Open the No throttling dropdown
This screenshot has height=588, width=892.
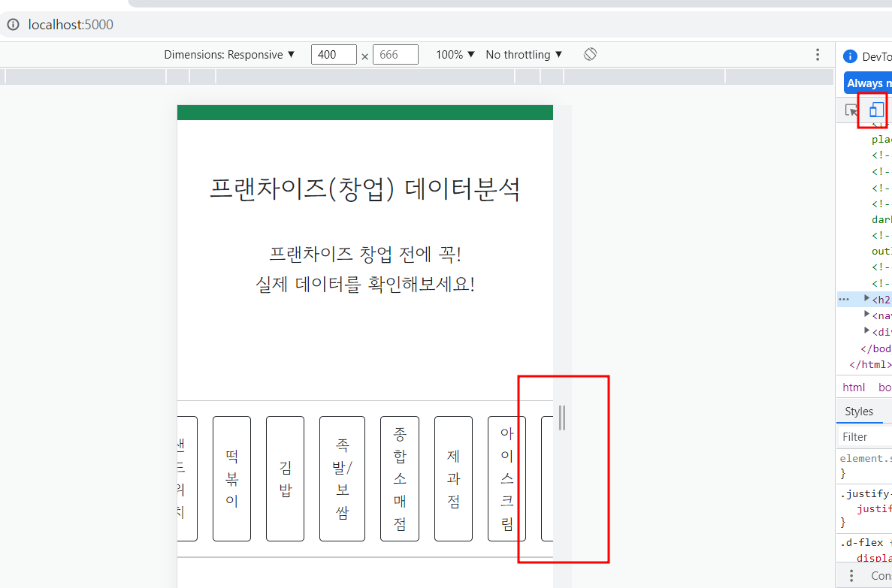(524, 55)
